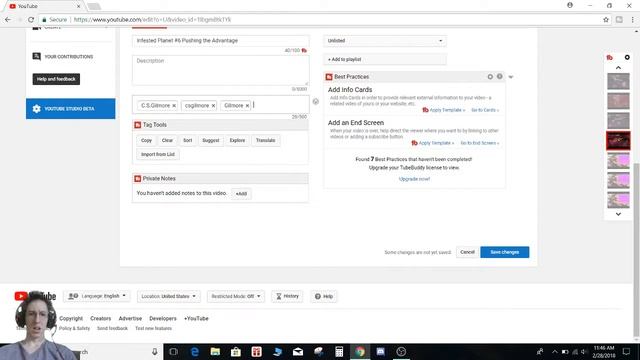
Task: Open the Creators footer link
Action: [x=100, y=318]
